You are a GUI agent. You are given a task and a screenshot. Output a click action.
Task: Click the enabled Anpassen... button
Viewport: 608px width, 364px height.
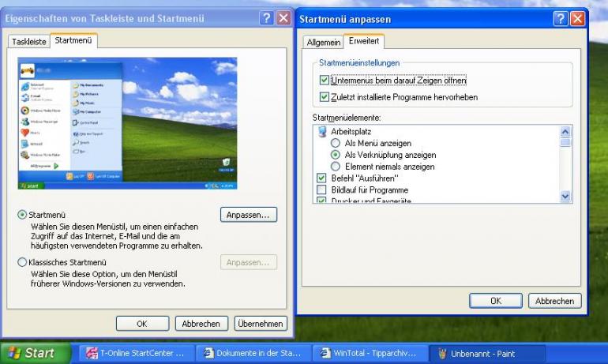(x=249, y=215)
